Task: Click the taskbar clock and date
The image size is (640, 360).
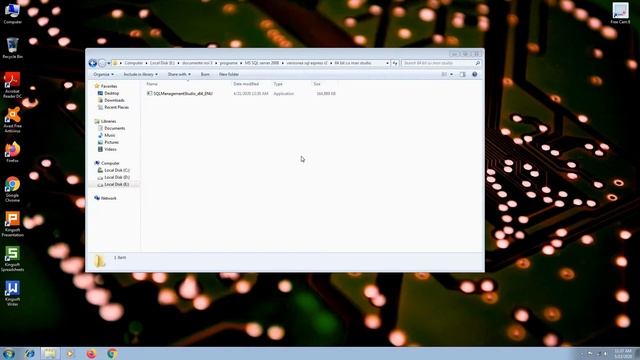Action: 623,354
